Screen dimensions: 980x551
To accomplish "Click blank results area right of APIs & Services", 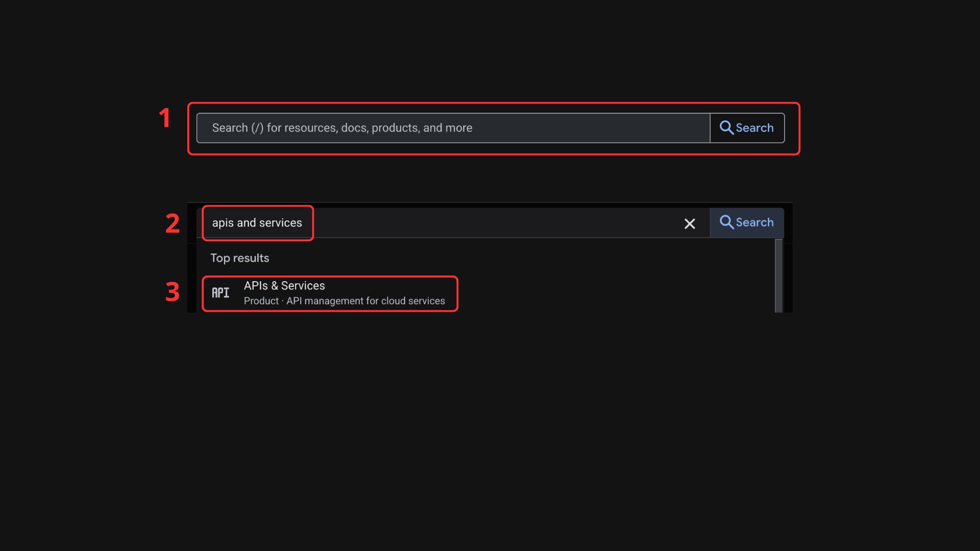I will [612, 293].
